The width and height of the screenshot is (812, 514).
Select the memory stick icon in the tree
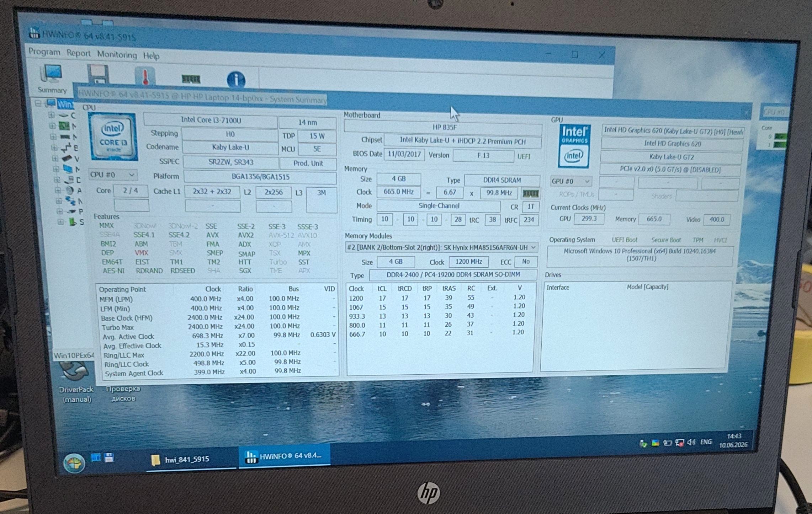tap(65, 137)
